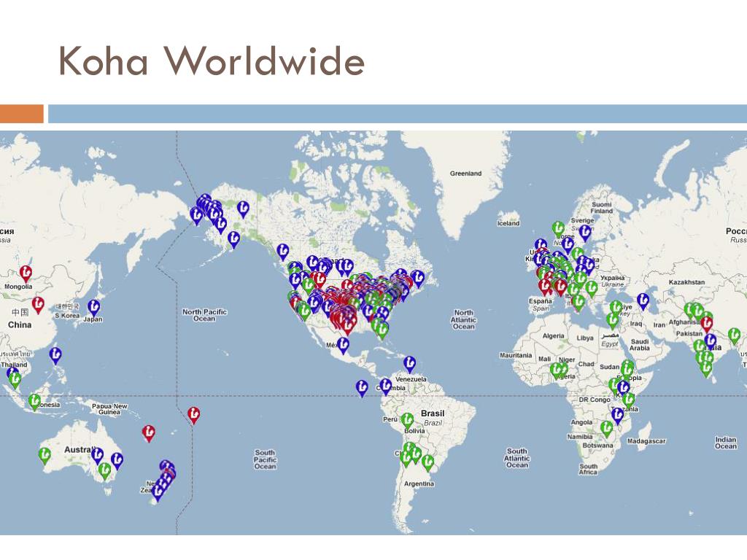
Task: Click the 'Chad' label
Action: [586, 364]
